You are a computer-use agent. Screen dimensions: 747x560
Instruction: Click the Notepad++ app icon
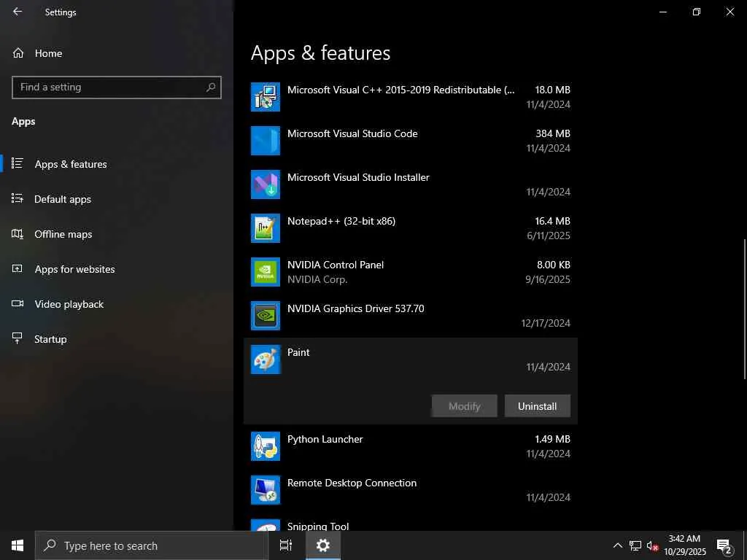[x=266, y=228]
